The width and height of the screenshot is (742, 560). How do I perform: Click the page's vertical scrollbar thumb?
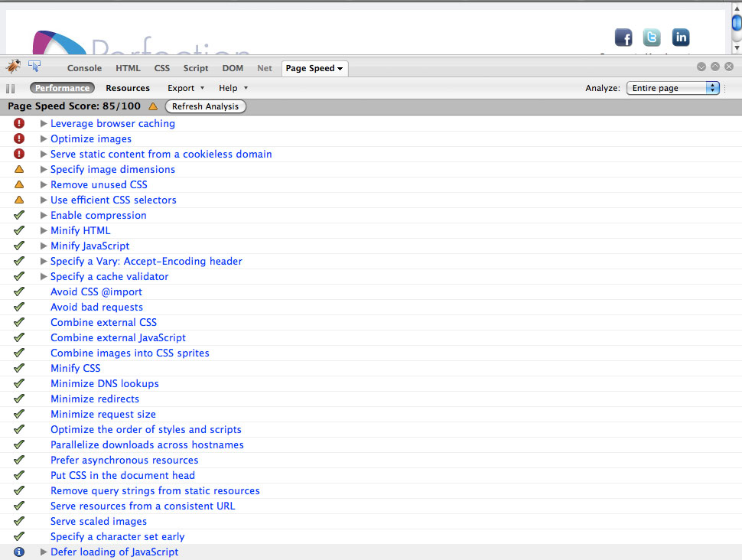pos(737,21)
